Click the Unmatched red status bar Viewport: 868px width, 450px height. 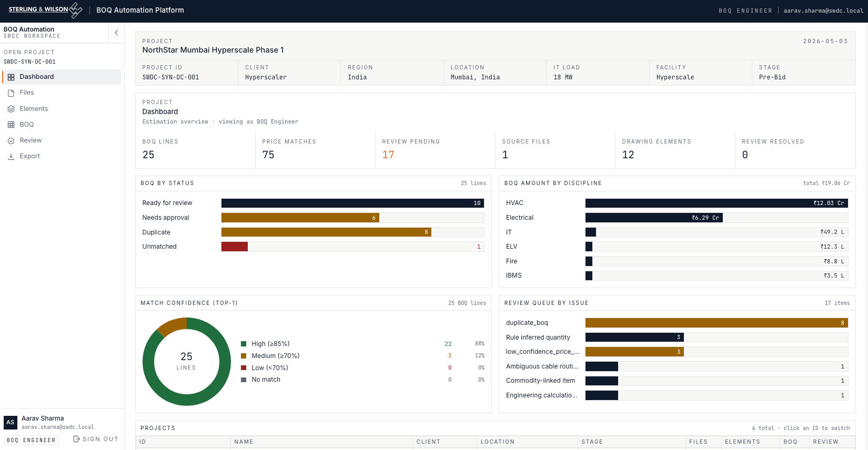(x=234, y=247)
